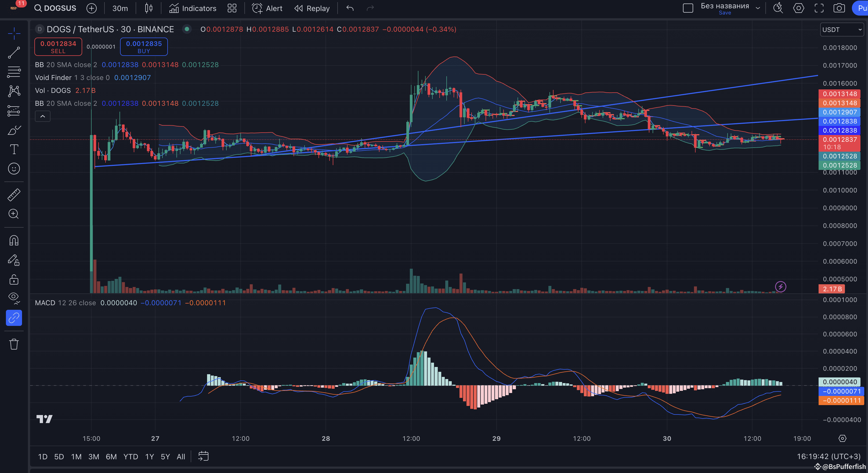Open the USDT currency dropdown
868x473 pixels.
[841, 30]
